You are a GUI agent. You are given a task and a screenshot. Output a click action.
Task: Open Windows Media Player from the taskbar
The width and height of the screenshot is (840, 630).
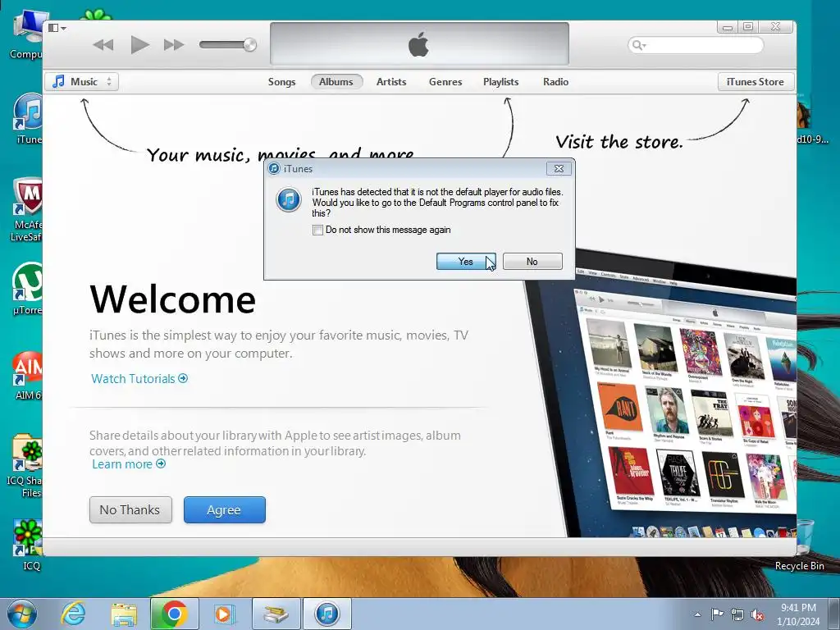point(225,614)
